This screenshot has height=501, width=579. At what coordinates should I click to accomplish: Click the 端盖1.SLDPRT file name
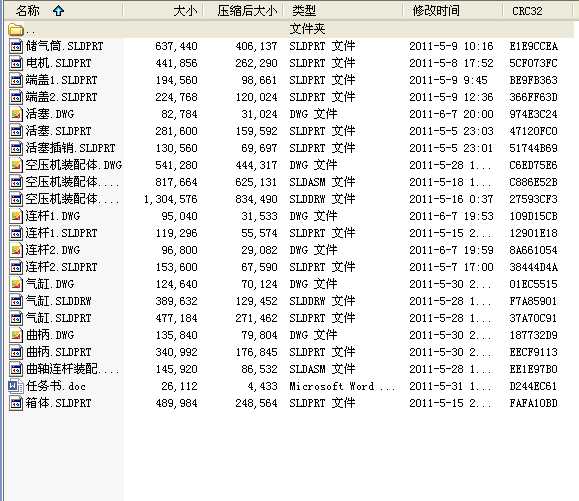pyautogui.click(x=62, y=80)
